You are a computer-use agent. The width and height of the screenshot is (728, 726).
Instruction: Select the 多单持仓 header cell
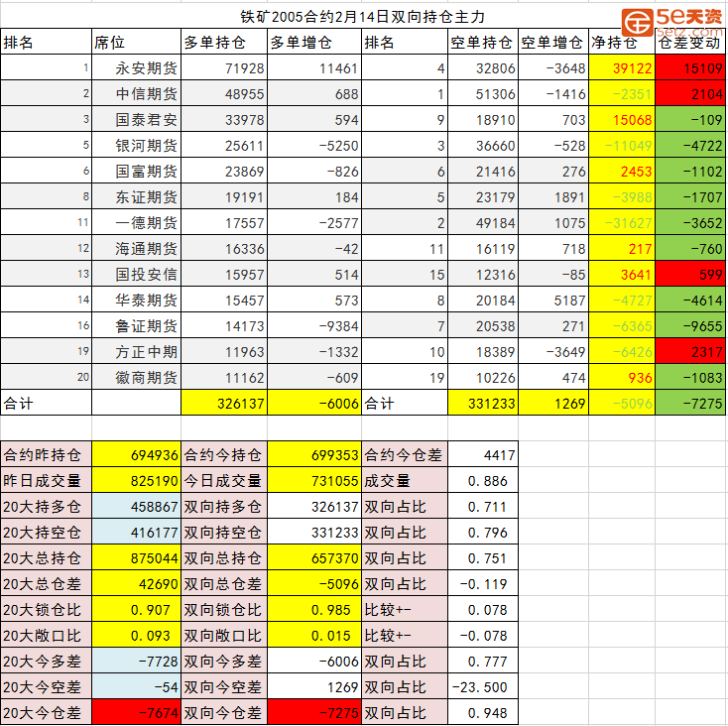pos(225,42)
